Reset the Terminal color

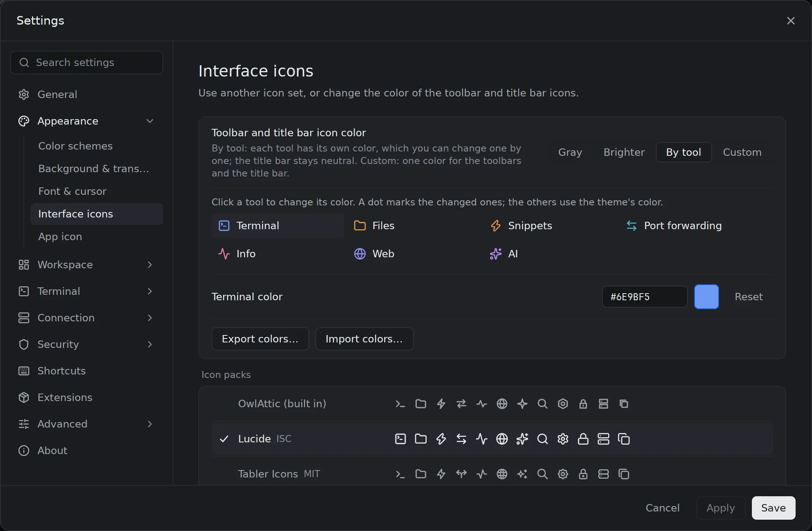click(748, 297)
